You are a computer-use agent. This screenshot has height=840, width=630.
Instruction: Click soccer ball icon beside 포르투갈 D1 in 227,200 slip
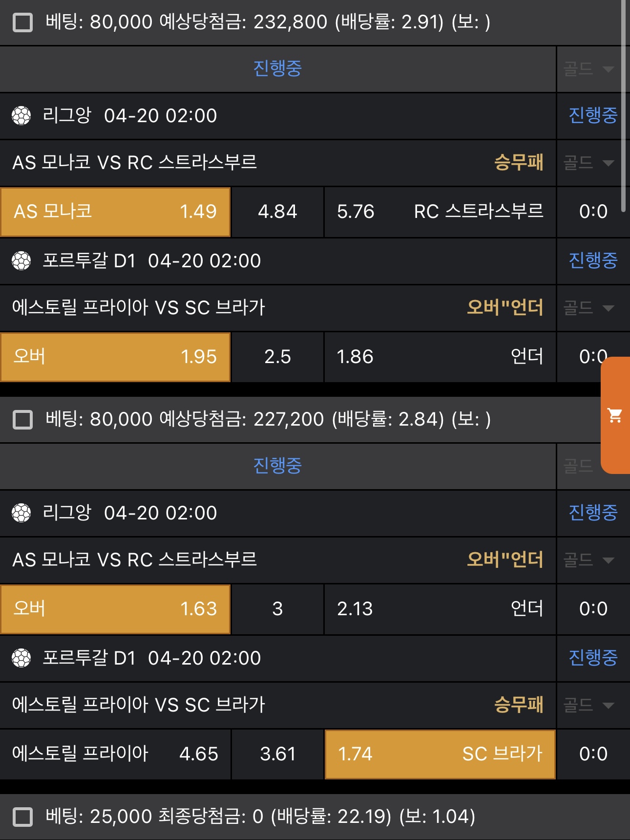(x=21, y=658)
